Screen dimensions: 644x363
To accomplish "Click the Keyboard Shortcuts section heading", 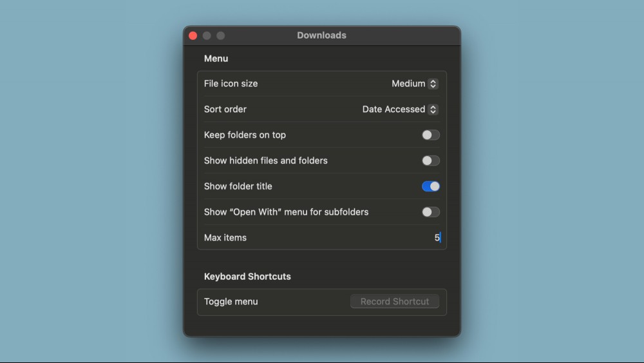I will pos(247,276).
